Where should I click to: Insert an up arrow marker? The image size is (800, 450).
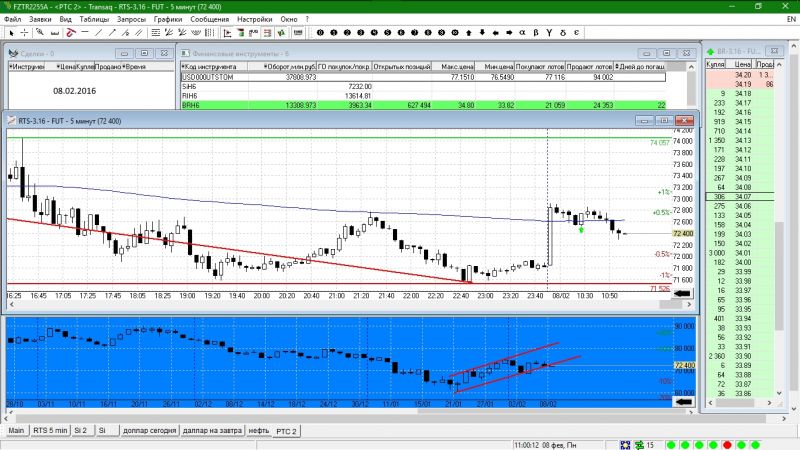click(x=469, y=33)
